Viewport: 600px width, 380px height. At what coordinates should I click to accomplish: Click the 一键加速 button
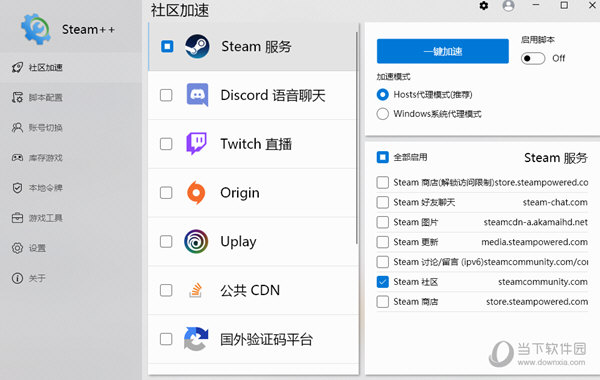tap(443, 51)
